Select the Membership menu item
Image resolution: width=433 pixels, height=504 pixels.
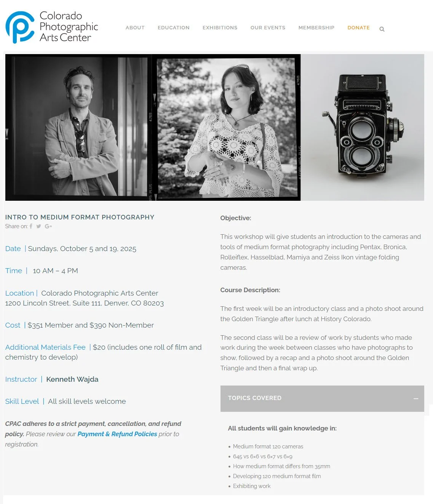316,28
